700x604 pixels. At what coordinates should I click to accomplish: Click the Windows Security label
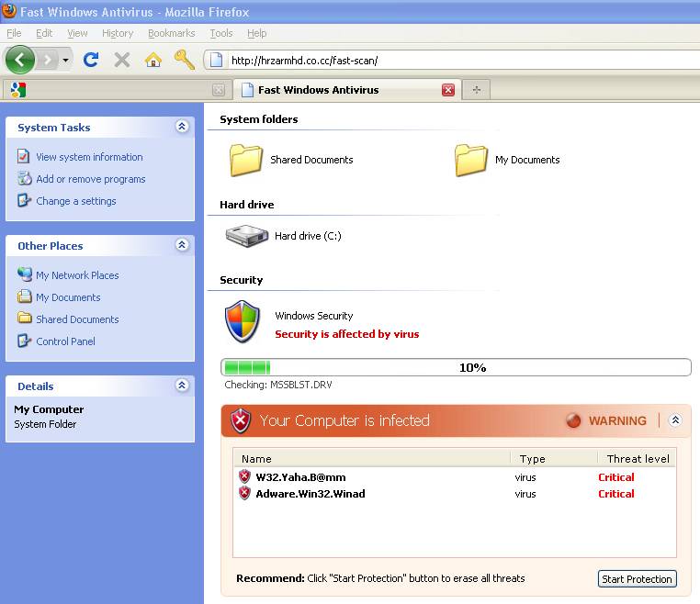[x=314, y=316]
